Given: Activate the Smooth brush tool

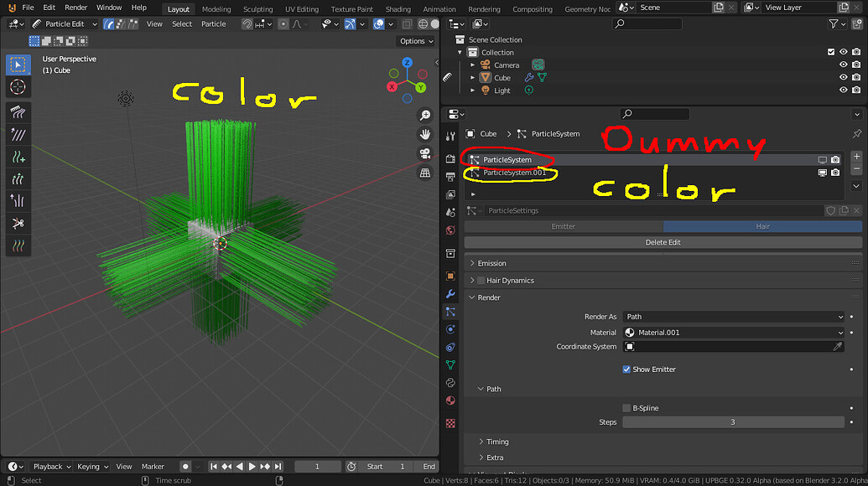Looking at the screenshot, I should click(x=18, y=134).
